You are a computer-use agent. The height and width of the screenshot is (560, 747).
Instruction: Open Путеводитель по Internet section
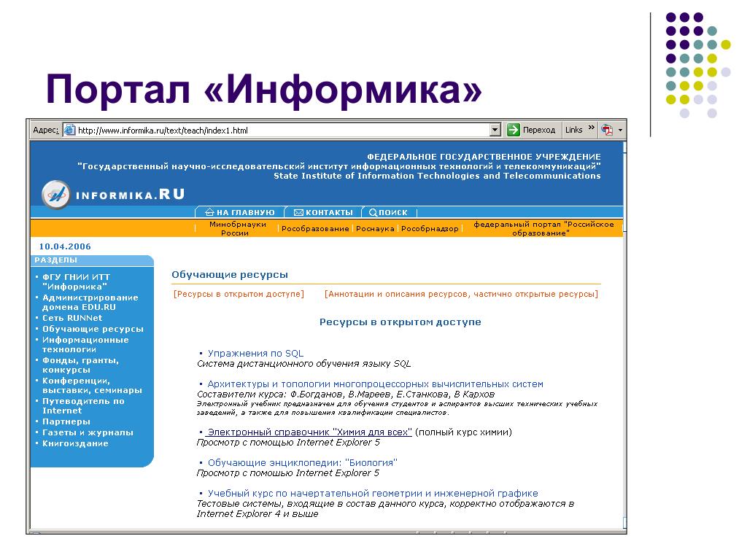(83, 406)
